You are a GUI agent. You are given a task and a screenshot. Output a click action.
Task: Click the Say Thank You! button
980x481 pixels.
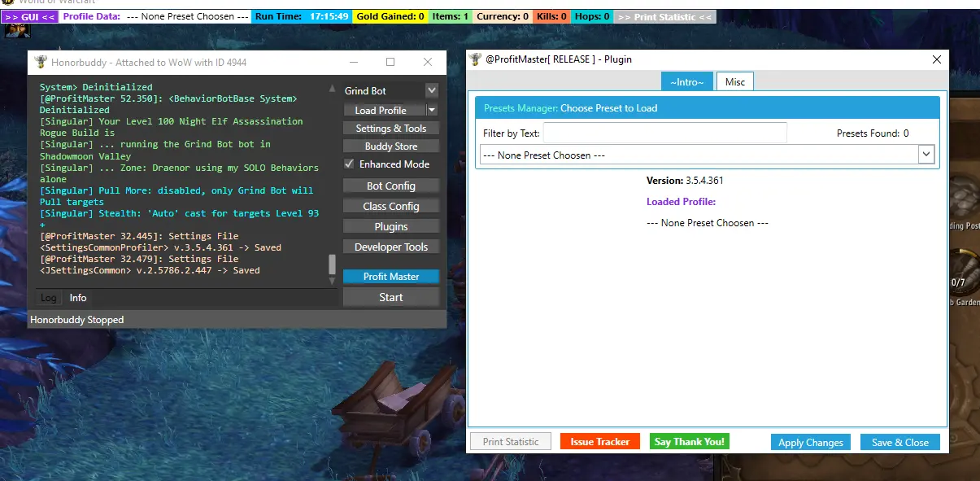click(x=690, y=442)
